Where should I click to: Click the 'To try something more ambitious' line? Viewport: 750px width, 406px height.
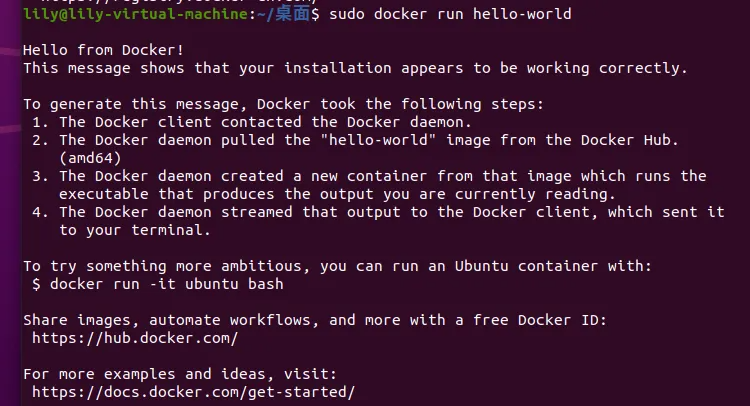(338, 266)
